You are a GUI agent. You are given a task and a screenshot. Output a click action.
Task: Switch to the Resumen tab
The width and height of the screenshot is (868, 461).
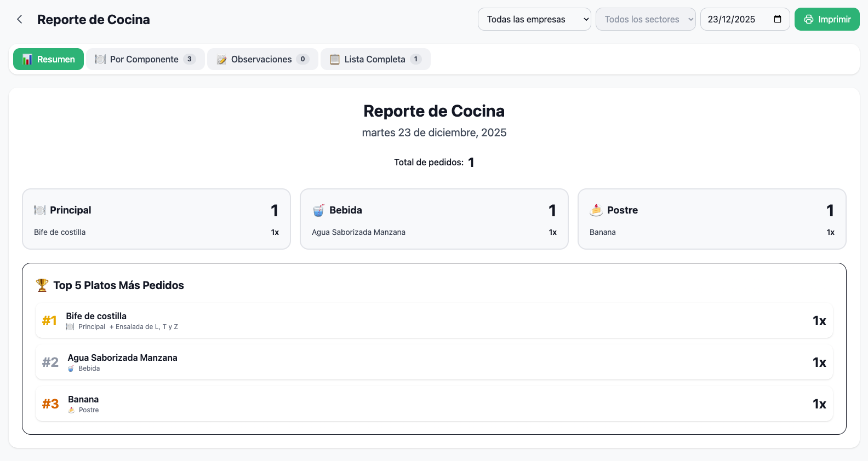coord(48,59)
